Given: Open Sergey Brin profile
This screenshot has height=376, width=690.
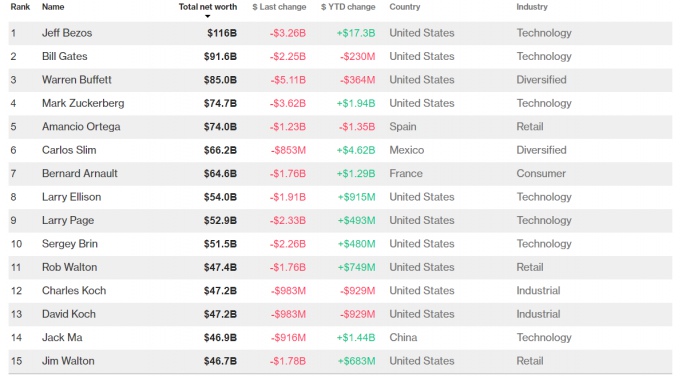Looking at the screenshot, I should (x=70, y=244).
